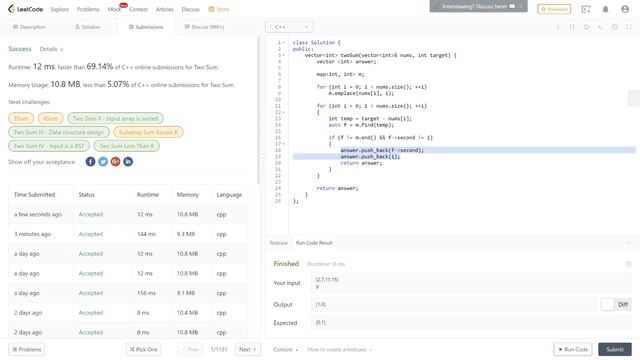Fold code at line 3
The width and height of the screenshot is (640, 360).
284,55
